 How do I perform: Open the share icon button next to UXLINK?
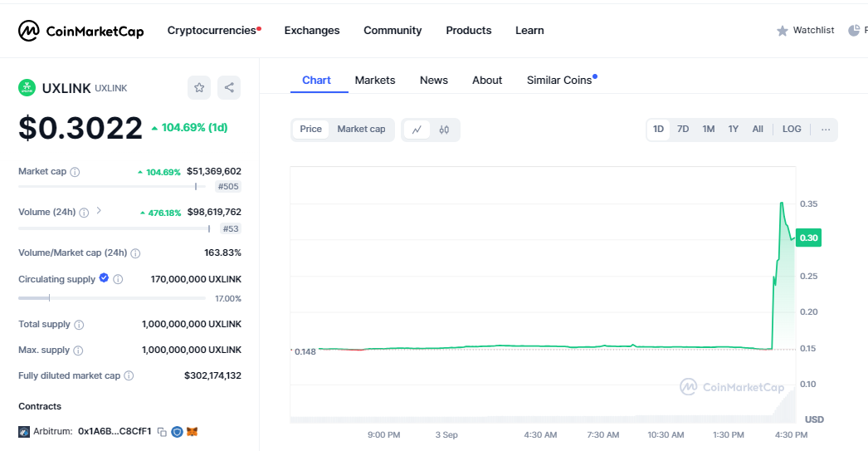[229, 87]
